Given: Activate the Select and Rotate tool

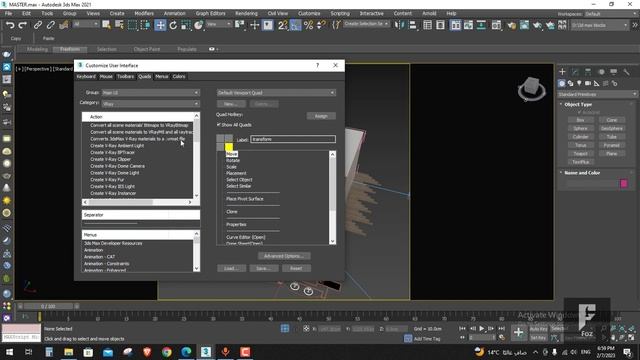Looking at the screenshot, I should 173,25.
